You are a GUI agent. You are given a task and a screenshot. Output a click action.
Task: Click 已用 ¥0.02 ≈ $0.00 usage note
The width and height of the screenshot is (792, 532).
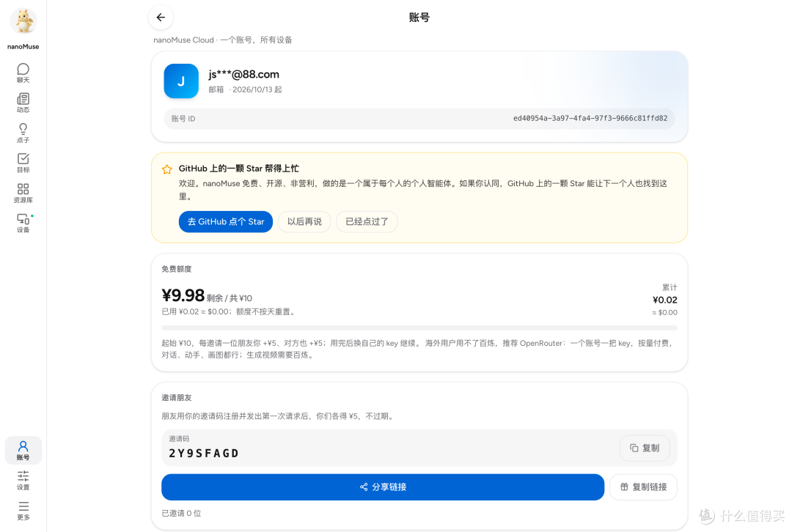[x=228, y=312]
